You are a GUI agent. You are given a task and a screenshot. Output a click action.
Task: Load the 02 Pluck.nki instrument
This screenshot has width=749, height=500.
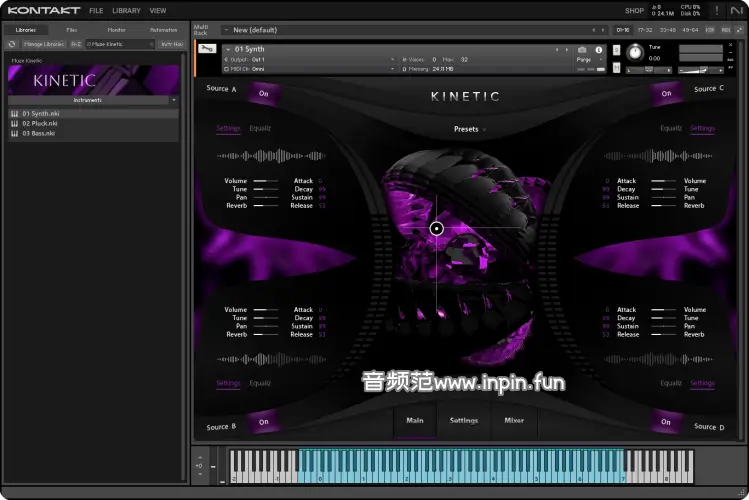[38, 123]
